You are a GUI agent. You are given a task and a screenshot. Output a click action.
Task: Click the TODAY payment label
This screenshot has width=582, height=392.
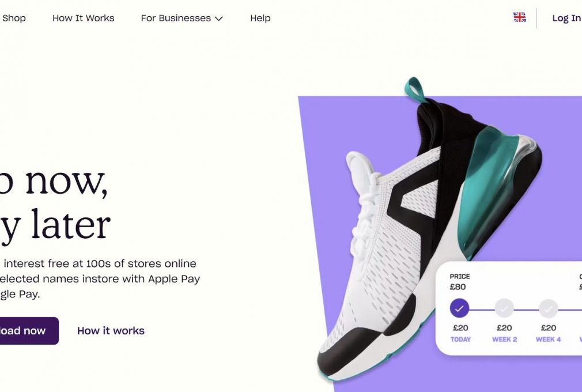pyautogui.click(x=460, y=340)
